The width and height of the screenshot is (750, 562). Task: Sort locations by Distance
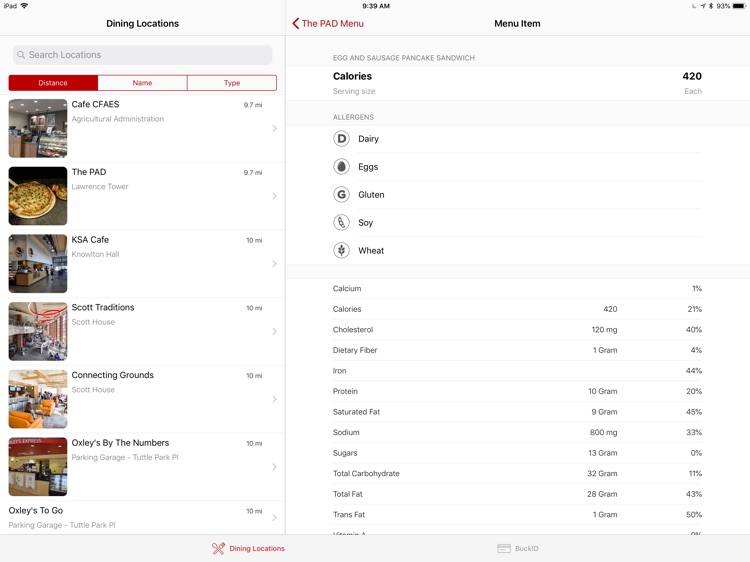(x=53, y=83)
